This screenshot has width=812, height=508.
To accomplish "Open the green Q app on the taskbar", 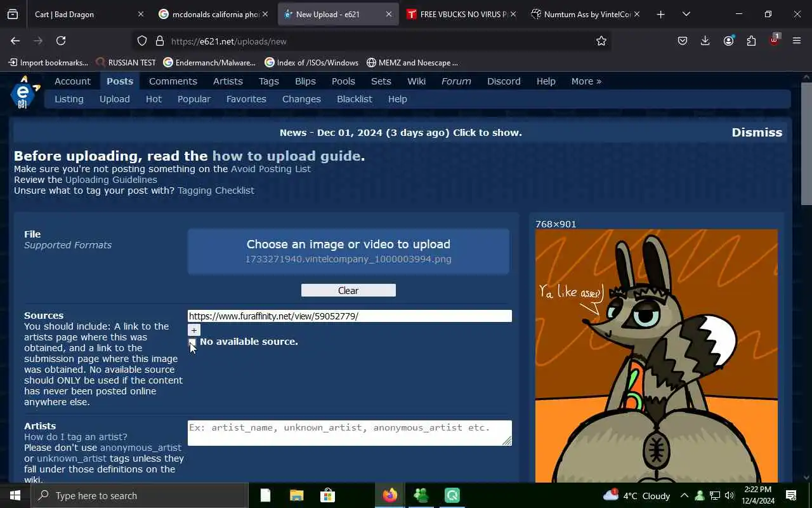I will click(x=452, y=495).
